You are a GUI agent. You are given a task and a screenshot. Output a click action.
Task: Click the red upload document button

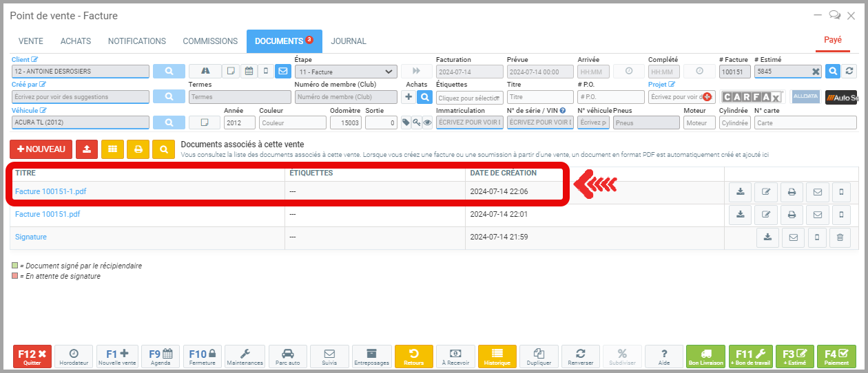pos(86,149)
